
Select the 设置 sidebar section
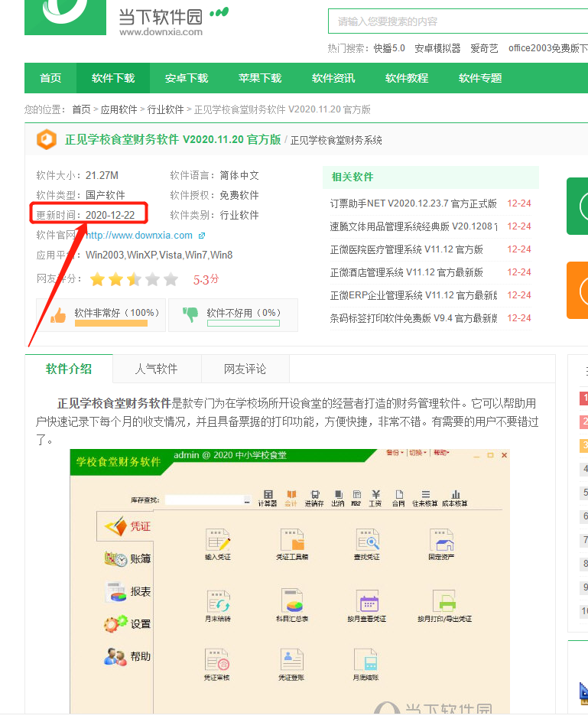point(128,624)
